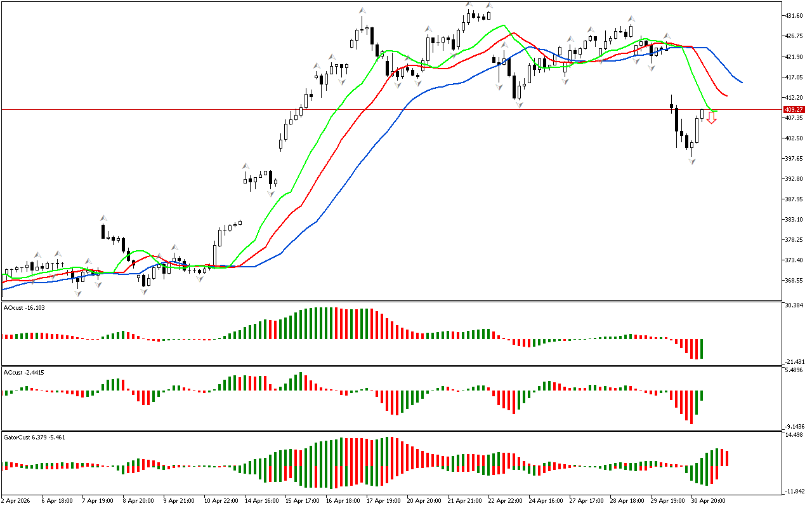This screenshot has width=812, height=508.
Task: Click the 368.55 price scale label
Action: [x=794, y=280]
